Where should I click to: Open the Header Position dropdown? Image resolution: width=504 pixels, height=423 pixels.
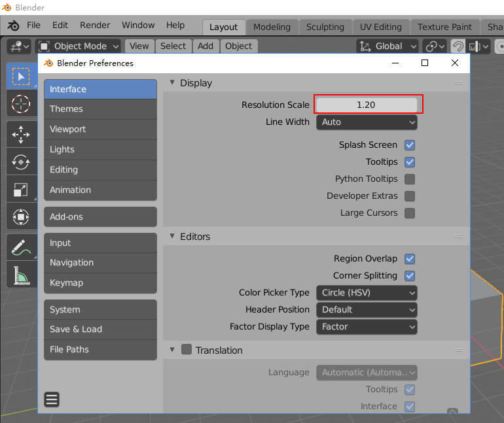point(367,310)
